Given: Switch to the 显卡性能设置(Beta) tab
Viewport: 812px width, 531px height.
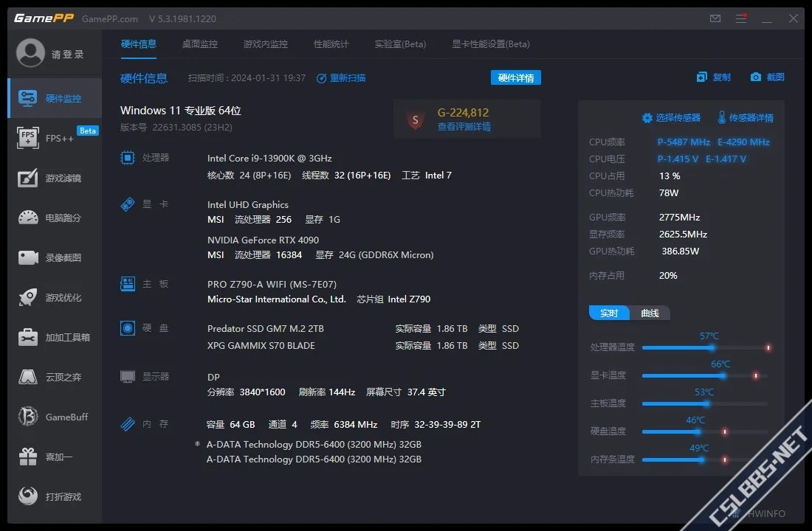Looking at the screenshot, I should pyautogui.click(x=491, y=44).
